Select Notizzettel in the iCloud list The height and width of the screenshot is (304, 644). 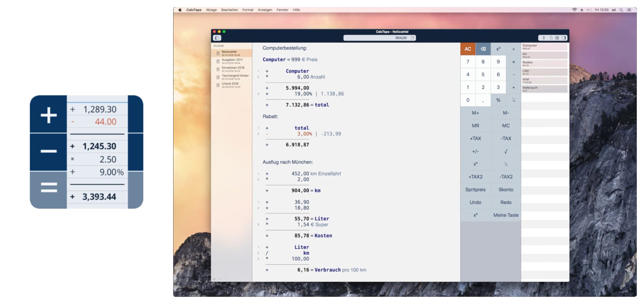[232, 53]
